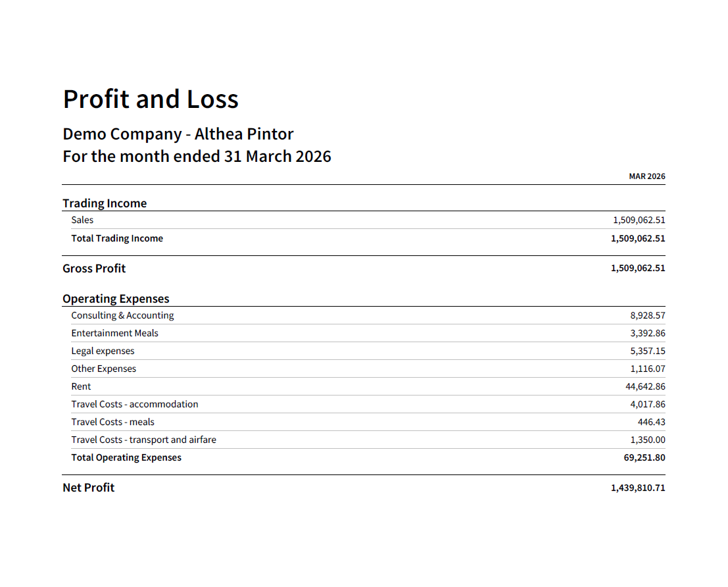The image size is (728, 587).
Task: Click the Total Operating Expenses value 69,251.80
Action: 644,457
